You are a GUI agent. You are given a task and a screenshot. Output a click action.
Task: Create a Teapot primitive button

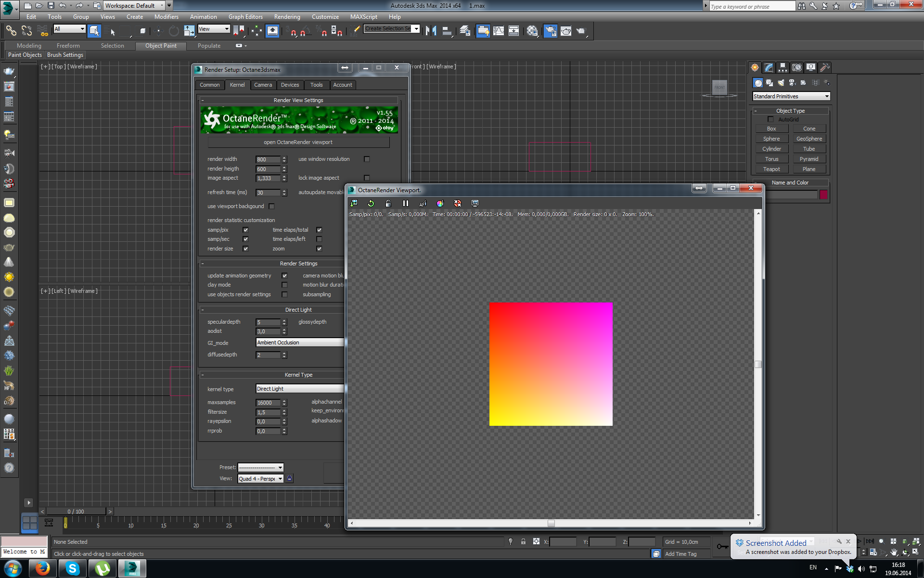771,169
